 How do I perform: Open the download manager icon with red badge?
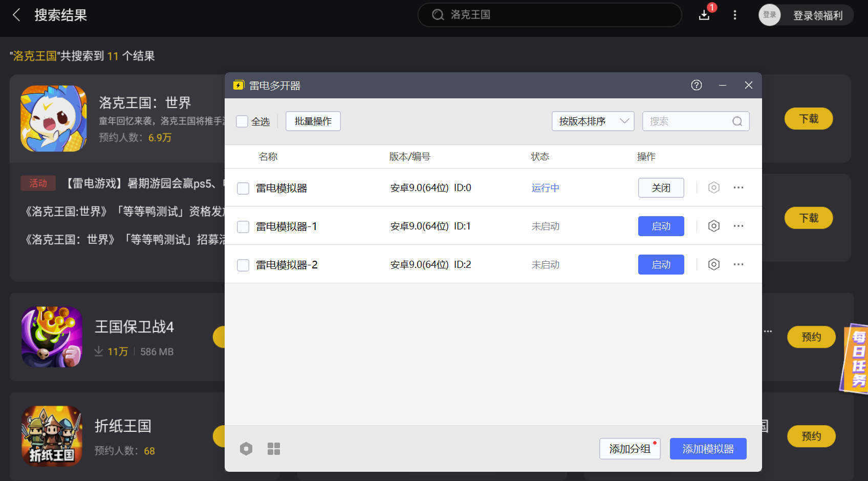point(704,15)
